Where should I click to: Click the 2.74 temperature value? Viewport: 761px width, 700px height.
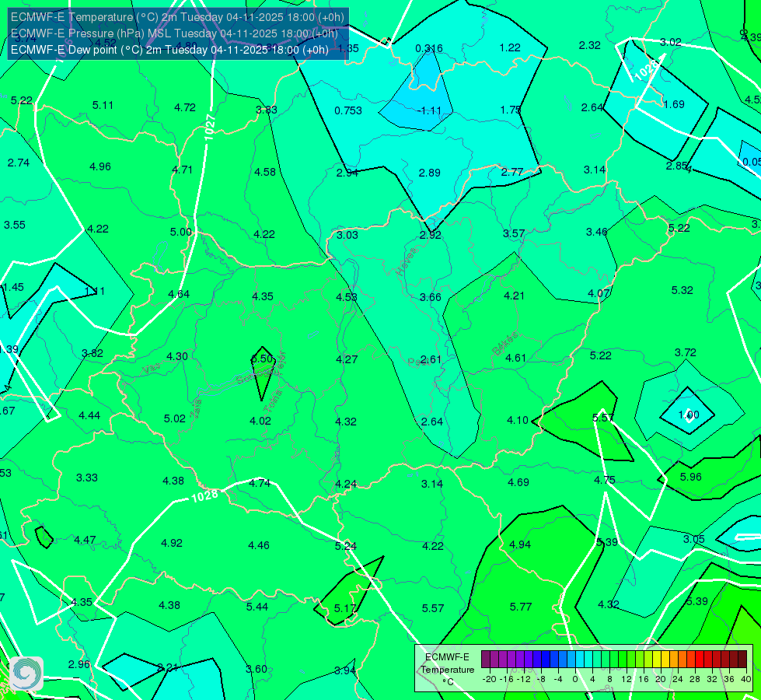(19, 163)
